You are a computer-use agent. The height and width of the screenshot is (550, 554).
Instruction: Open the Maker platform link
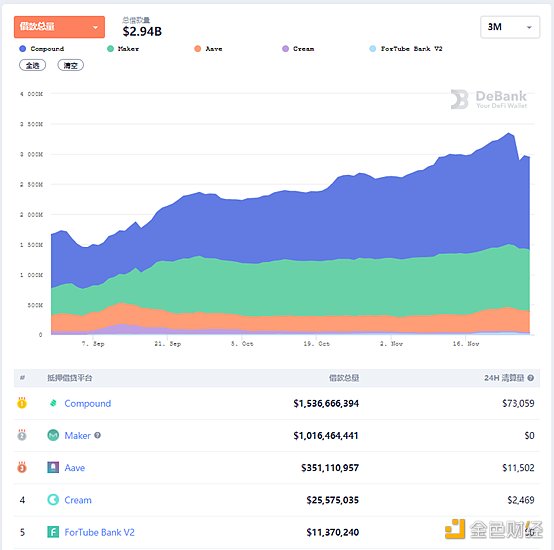[x=78, y=436]
